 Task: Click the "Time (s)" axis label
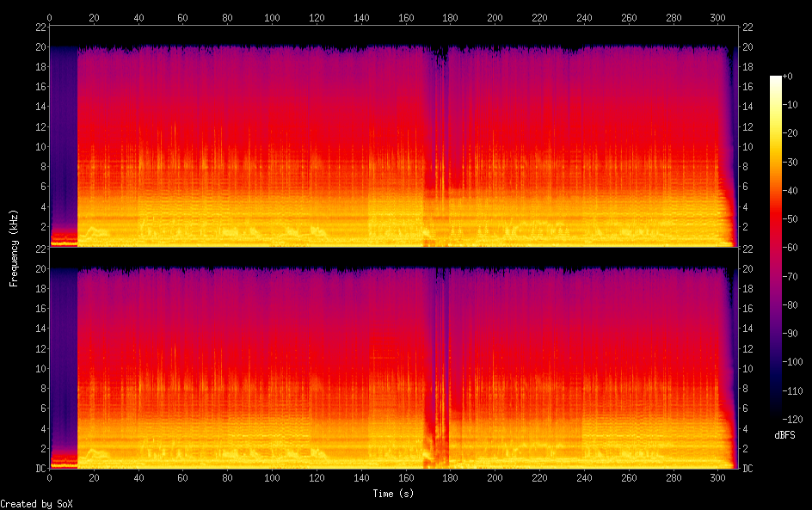pos(394,494)
